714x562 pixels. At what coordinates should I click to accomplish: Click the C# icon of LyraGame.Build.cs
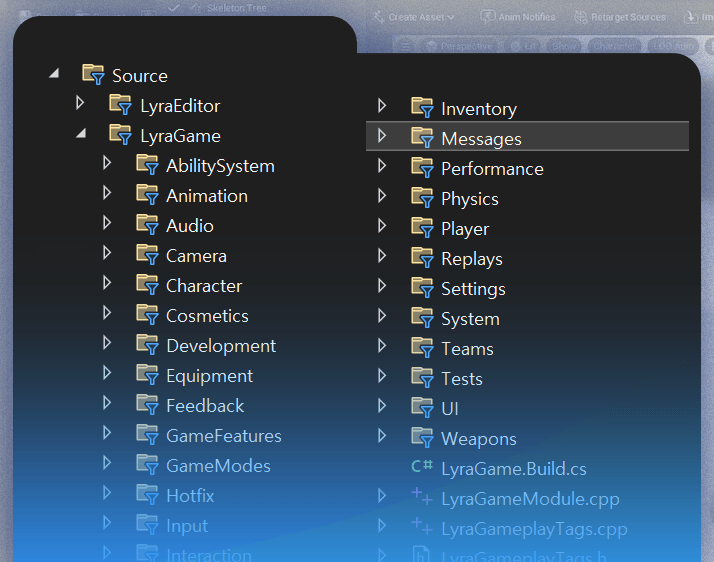[422, 466]
